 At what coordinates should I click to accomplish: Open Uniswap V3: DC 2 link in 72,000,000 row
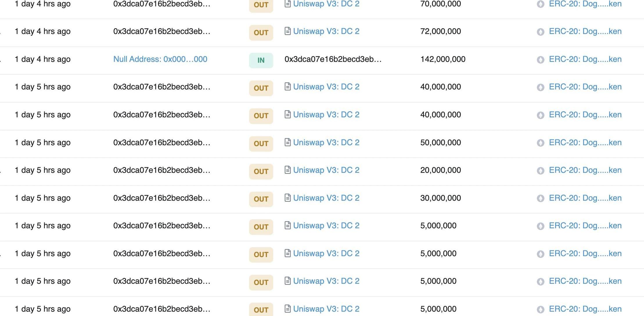326,31
